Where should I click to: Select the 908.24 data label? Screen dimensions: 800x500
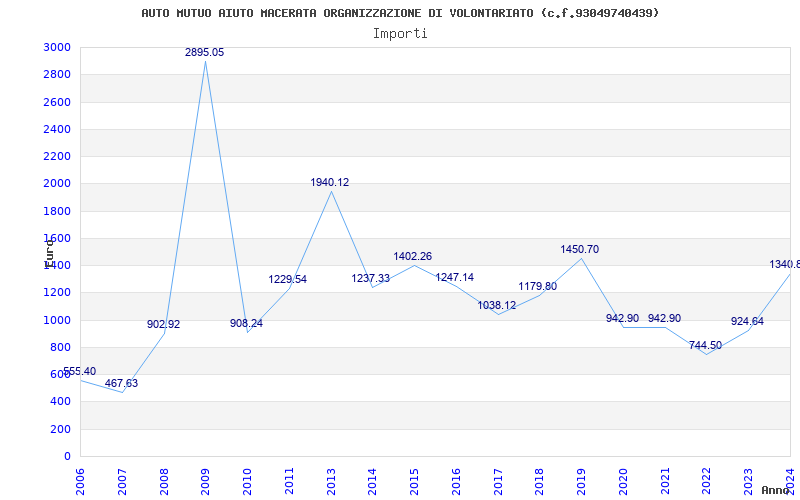(x=246, y=323)
